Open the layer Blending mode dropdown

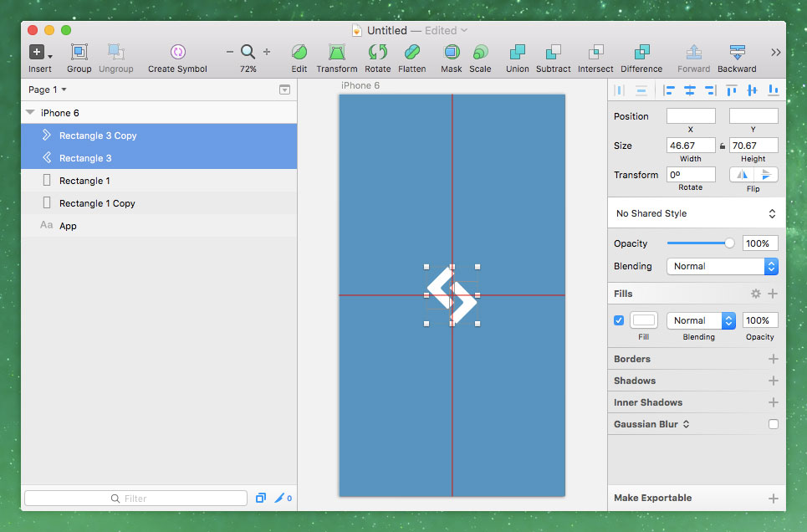click(722, 266)
